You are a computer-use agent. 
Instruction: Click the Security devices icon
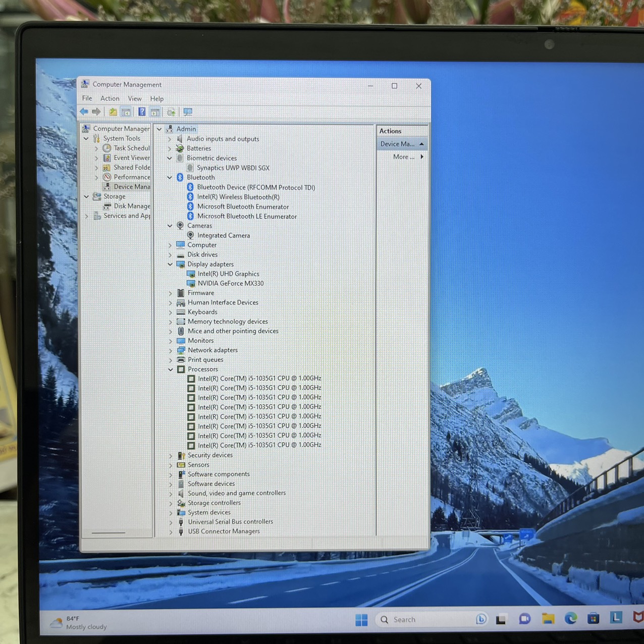181,455
